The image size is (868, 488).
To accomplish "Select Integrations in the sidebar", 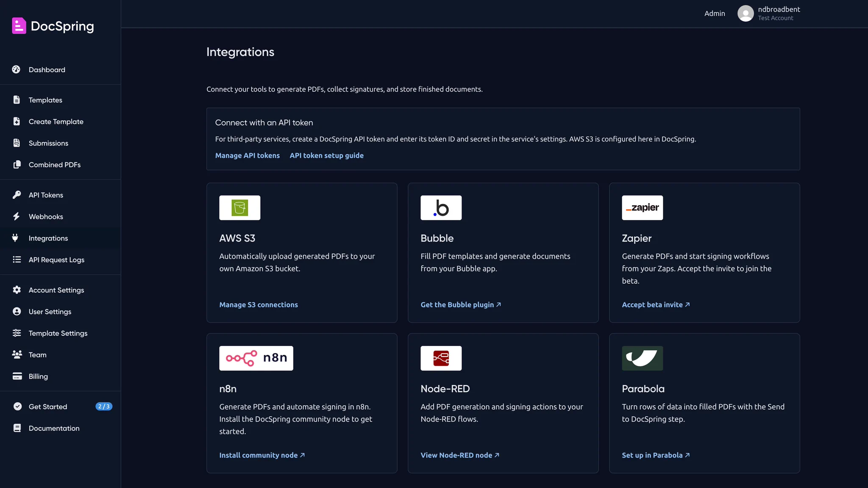I will click(60, 238).
